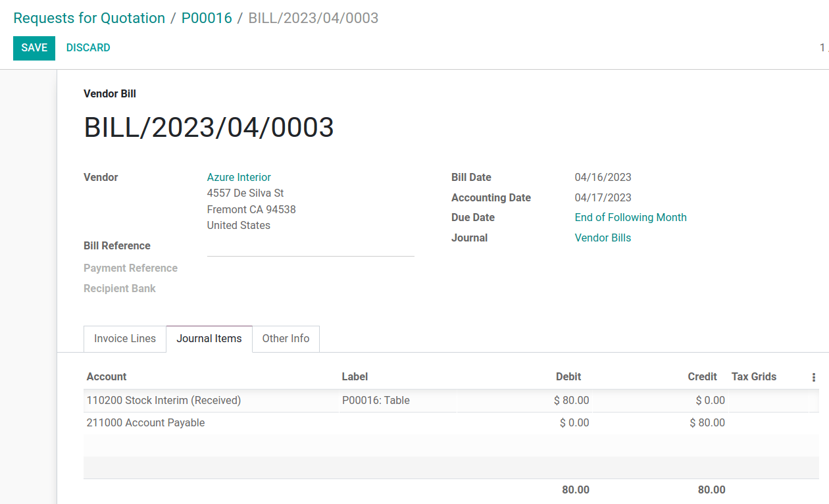
Task: Open the Vendor Bills journal
Action: click(602, 238)
